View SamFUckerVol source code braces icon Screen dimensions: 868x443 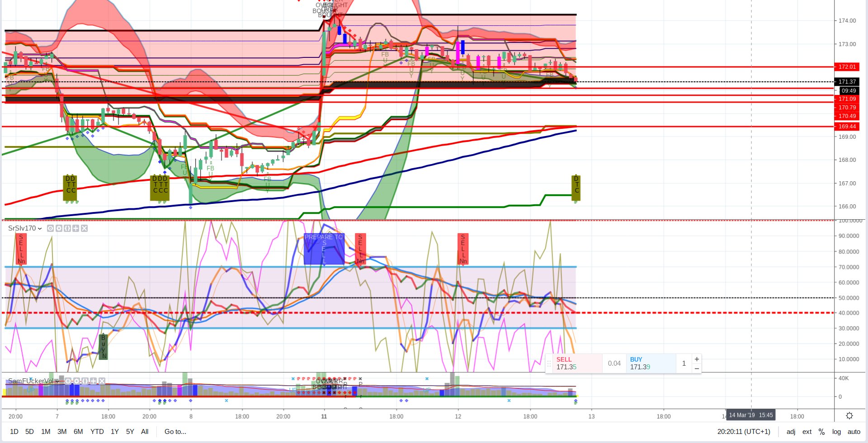tap(85, 381)
